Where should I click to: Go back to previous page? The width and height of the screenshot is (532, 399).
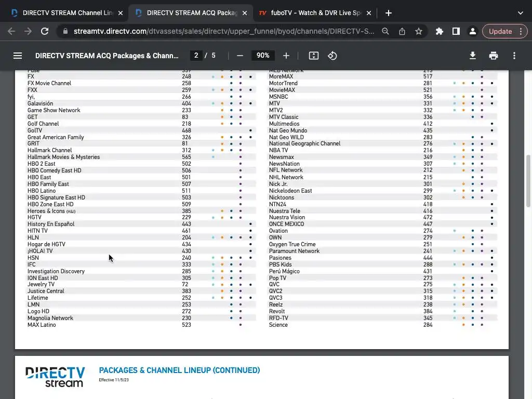(x=11, y=31)
